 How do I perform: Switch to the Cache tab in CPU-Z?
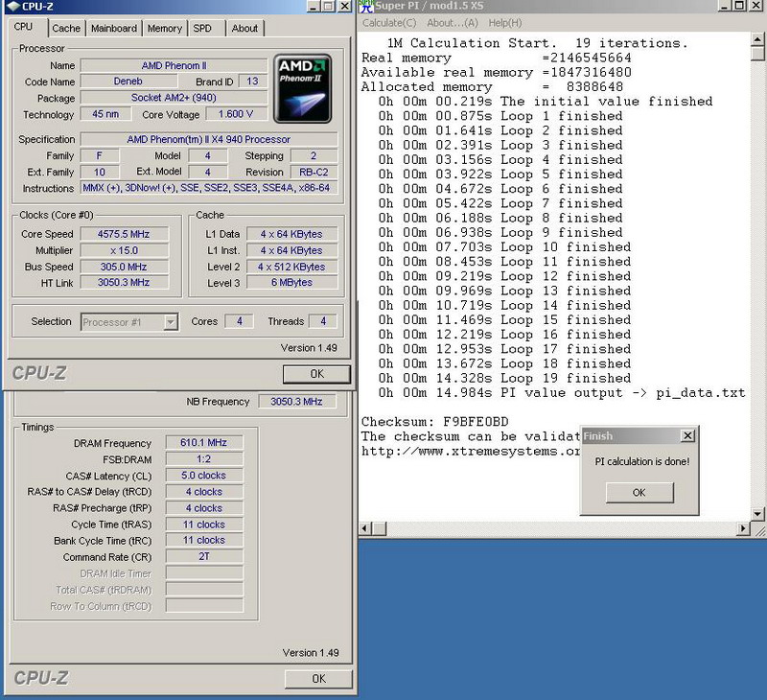coord(66,29)
